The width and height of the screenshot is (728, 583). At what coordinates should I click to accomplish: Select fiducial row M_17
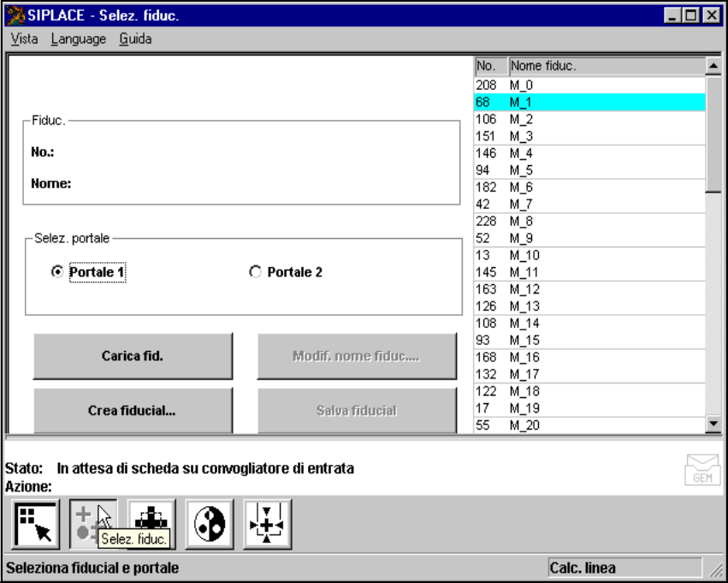pyautogui.click(x=589, y=374)
